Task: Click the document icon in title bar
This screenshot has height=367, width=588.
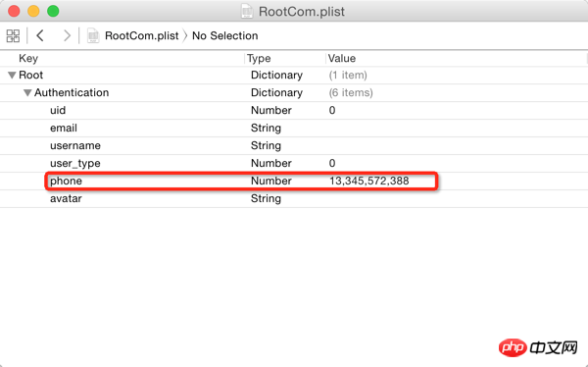Action: pos(247,11)
